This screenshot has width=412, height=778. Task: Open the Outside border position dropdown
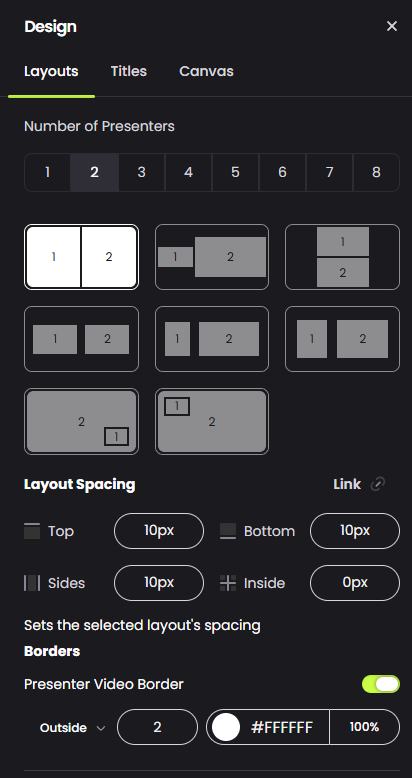[x=72, y=728]
